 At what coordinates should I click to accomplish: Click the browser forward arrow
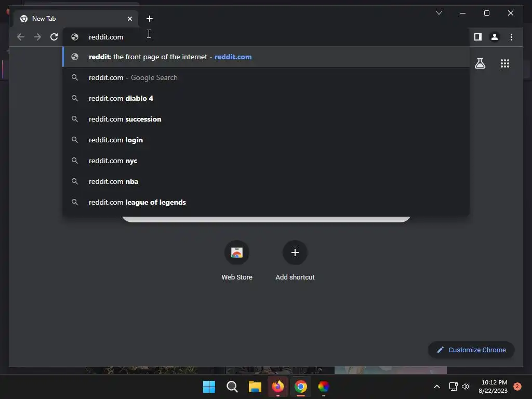point(37,37)
